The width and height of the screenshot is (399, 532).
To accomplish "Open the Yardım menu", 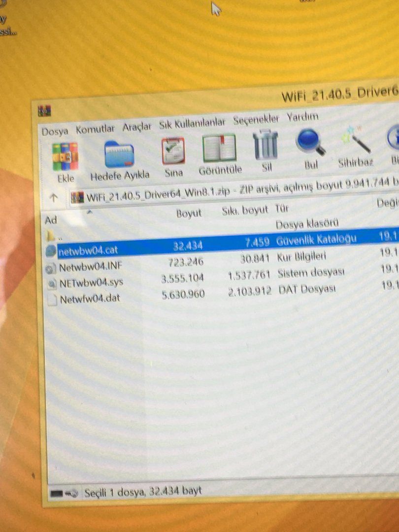I will pos(302,117).
